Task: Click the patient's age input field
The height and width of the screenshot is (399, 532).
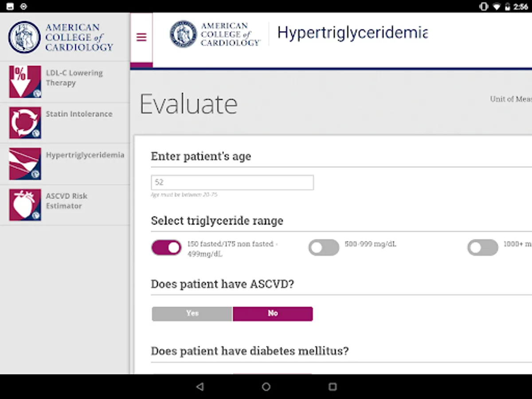Action: pos(232,183)
